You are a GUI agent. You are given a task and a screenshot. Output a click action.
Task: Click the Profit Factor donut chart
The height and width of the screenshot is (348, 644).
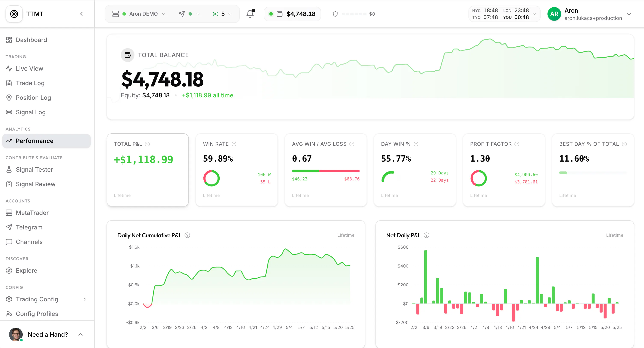479,178
